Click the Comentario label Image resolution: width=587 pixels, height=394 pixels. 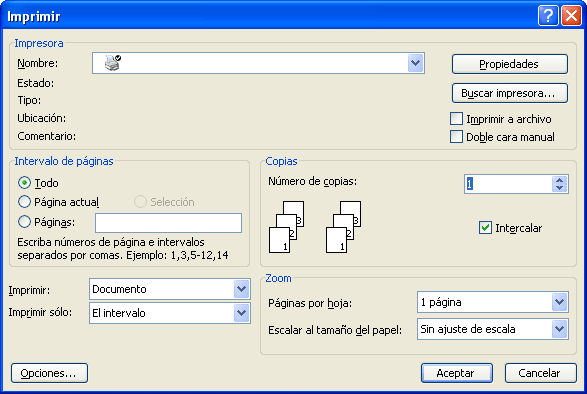(x=46, y=136)
